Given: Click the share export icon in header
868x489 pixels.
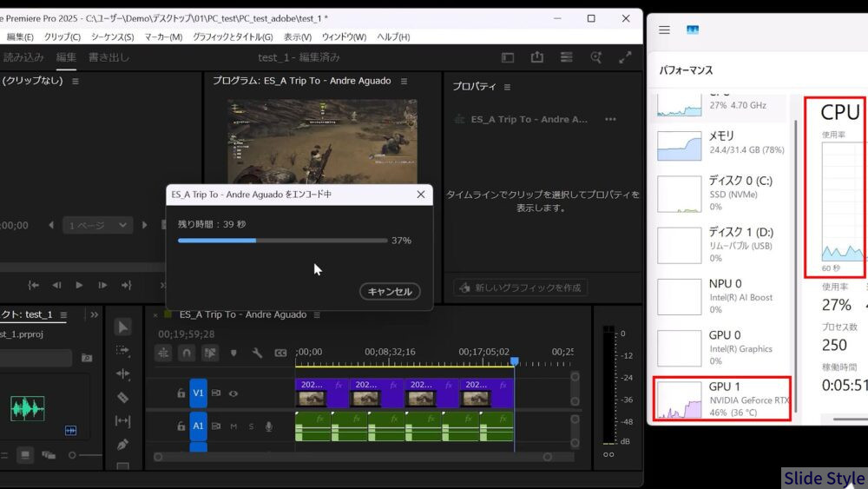Looking at the screenshot, I should pyautogui.click(x=537, y=57).
